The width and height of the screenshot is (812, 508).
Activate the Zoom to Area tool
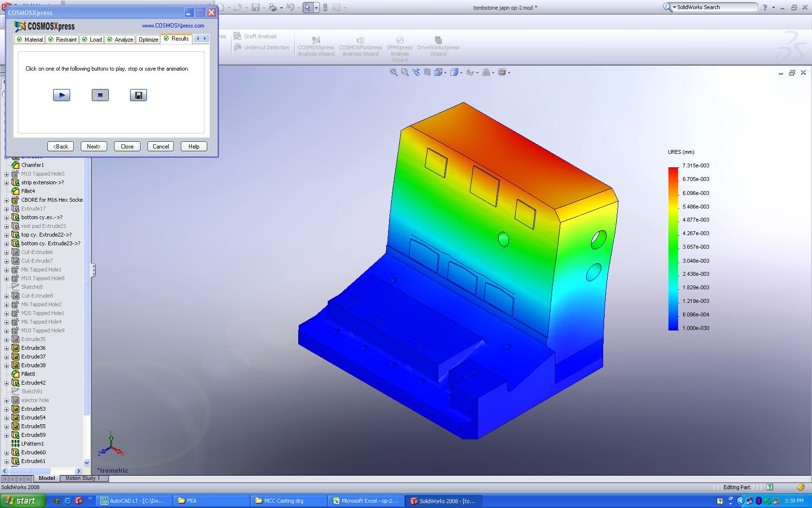[x=404, y=72]
